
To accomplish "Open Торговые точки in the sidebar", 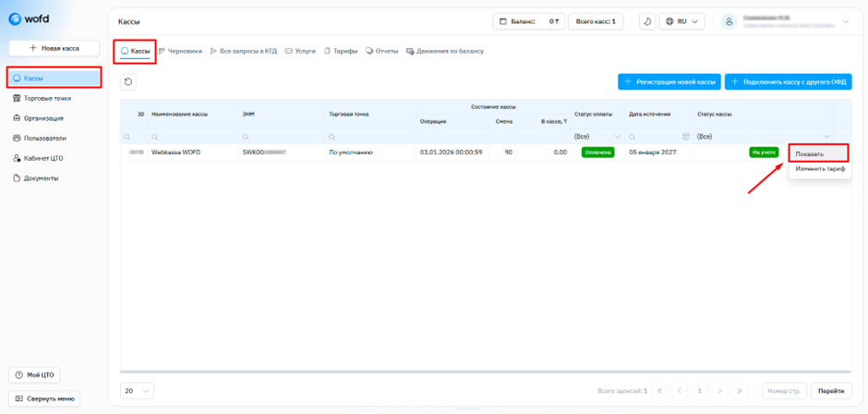I will coord(42,98).
